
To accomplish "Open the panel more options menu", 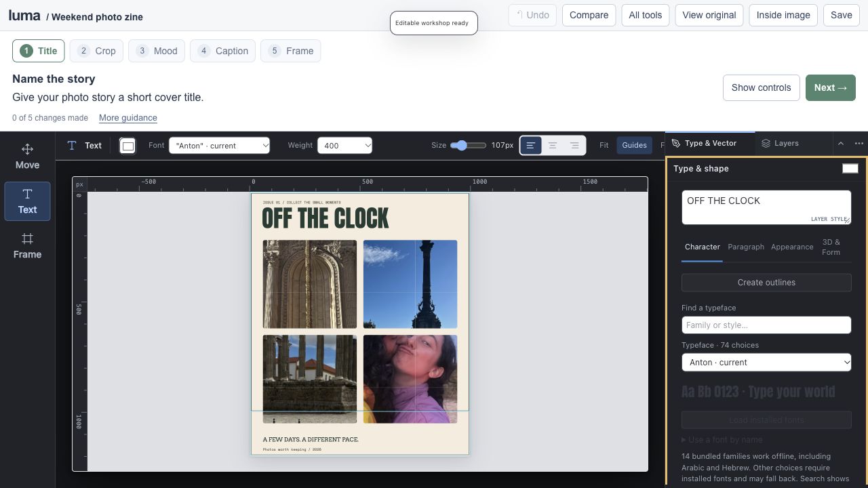I will point(859,144).
